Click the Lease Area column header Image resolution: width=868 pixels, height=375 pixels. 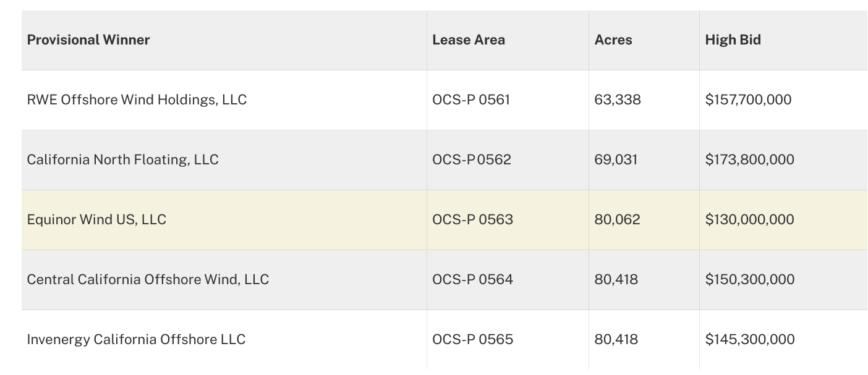tap(469, 40)
